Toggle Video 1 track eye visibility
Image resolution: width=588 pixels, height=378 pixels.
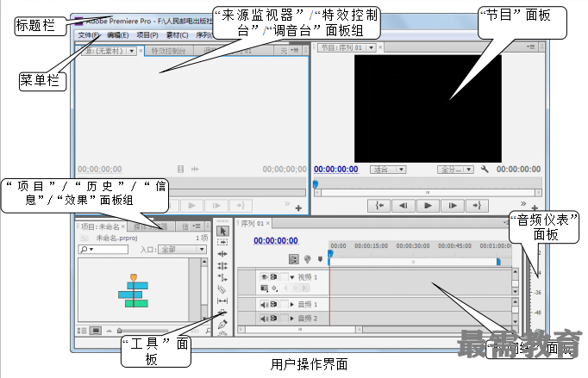click(264, 277)
